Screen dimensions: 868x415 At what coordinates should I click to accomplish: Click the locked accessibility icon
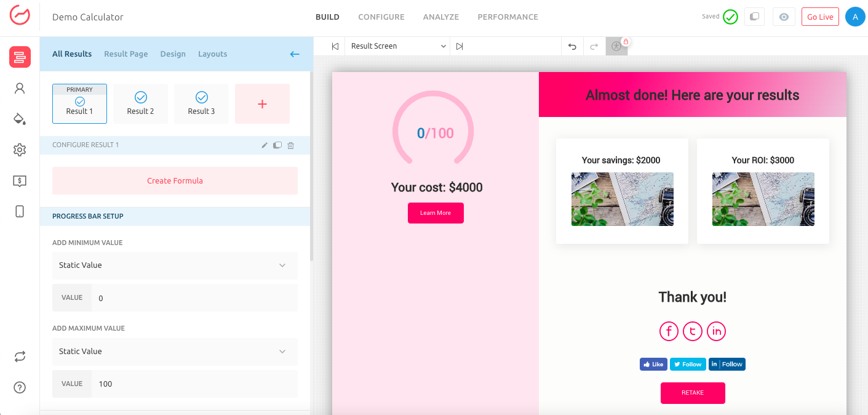coord(617,46)
